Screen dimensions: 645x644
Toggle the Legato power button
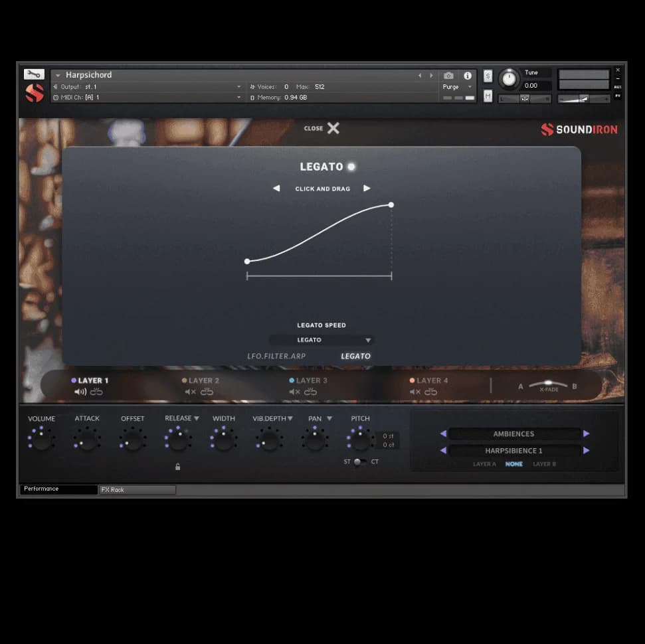click(351, 167)
